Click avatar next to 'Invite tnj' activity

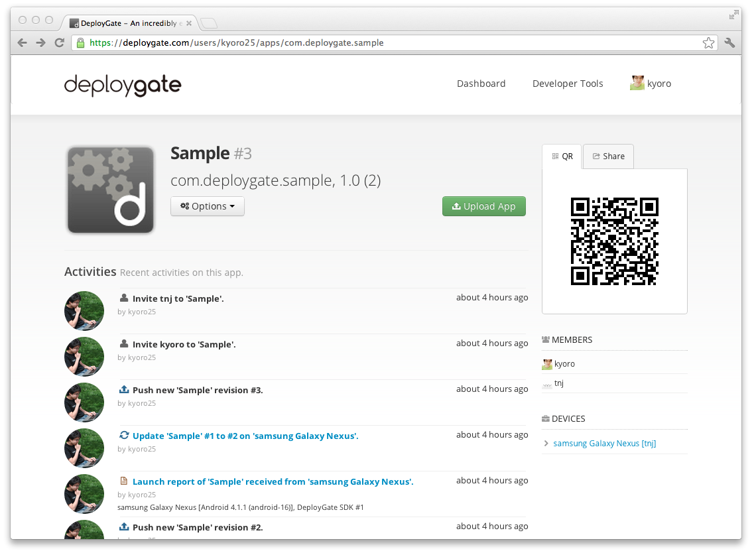(84, 311)
